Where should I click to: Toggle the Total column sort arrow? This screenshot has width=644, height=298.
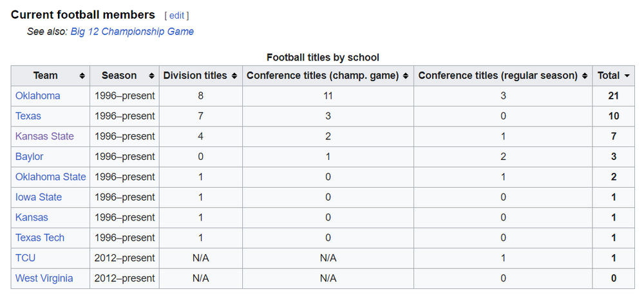click(627, 76)
